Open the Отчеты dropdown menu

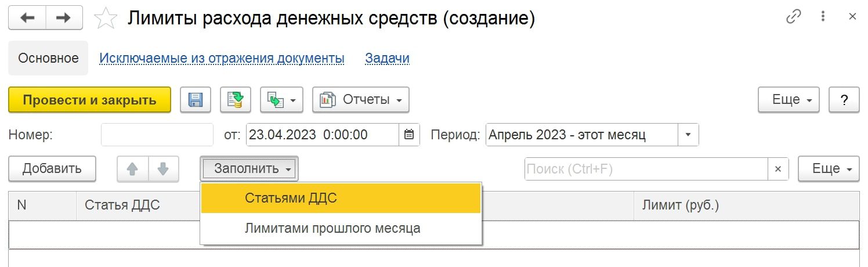(360, 100)
